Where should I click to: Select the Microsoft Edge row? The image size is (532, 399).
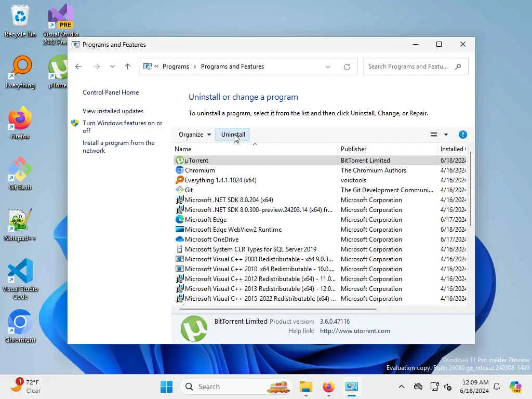point(320,219)
